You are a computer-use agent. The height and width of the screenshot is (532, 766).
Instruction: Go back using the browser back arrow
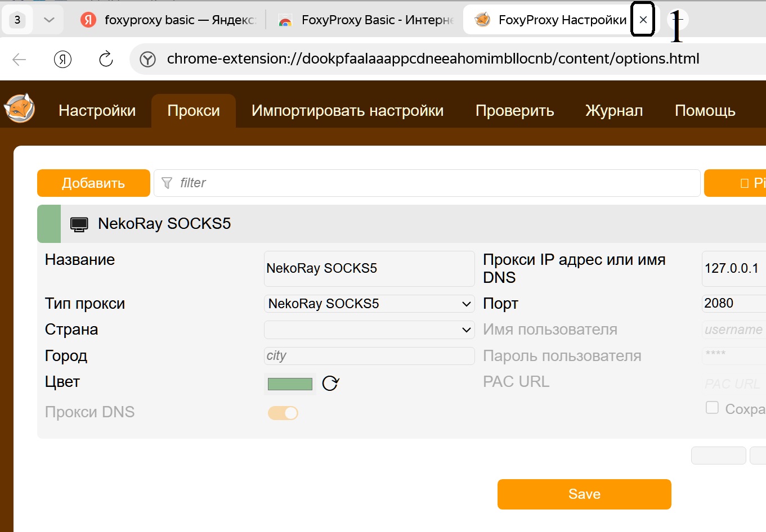pos(20,59)
